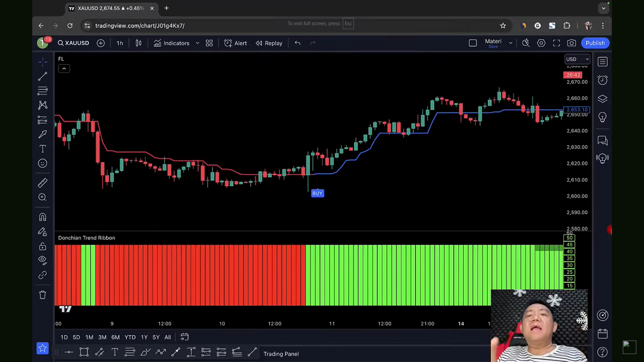Select the trend line drawing tool

point(43,76)
